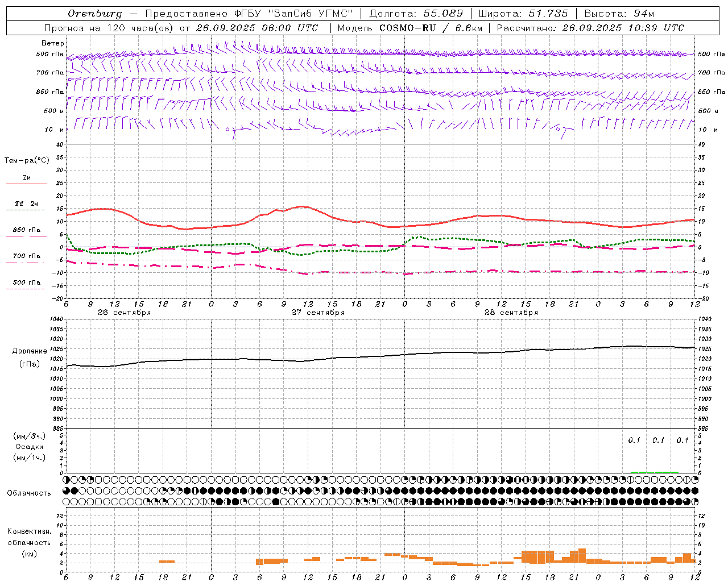Click the 1040 value on left pressure axis
Screen dimensions: 728x582
pos(55,319)
